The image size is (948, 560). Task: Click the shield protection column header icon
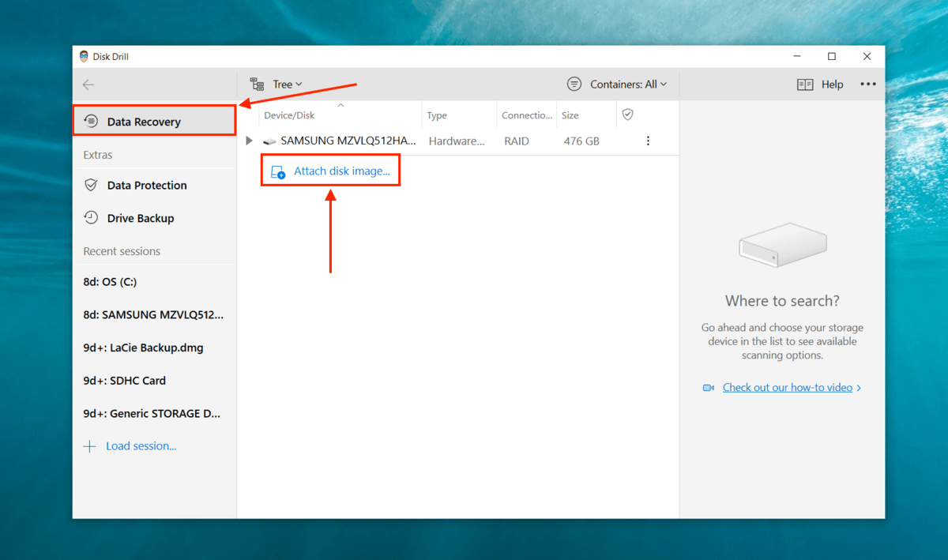(628, 115)
